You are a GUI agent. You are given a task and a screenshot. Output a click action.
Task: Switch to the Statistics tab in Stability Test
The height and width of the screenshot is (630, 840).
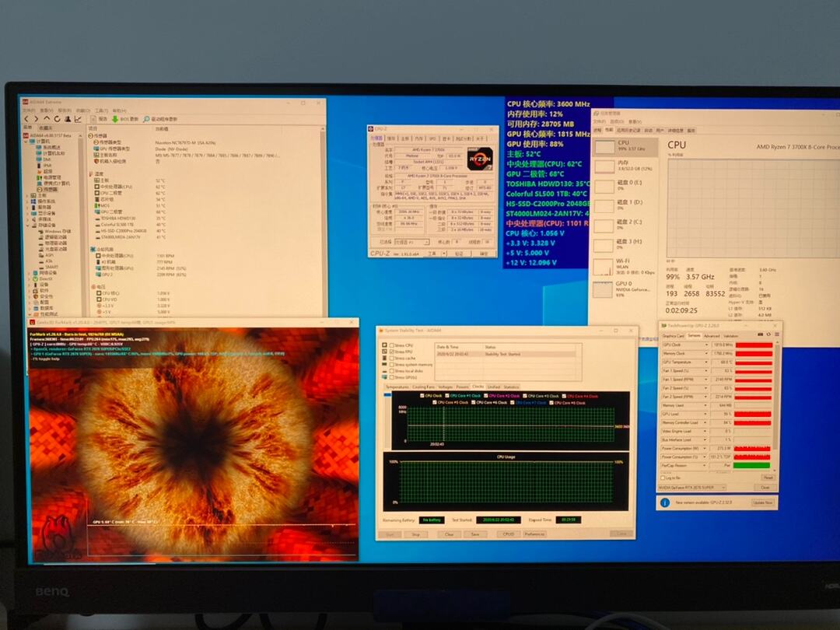point(511,387)
